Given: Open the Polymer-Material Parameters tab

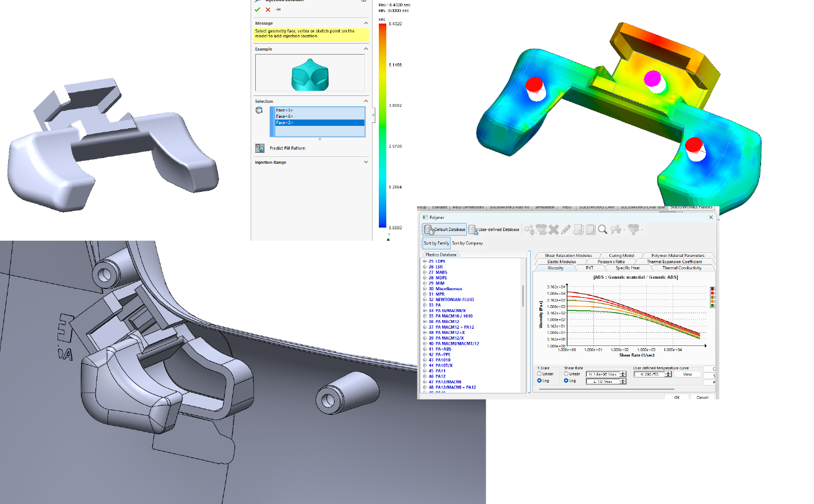Looking at the screenshot, I should (678, 255).
